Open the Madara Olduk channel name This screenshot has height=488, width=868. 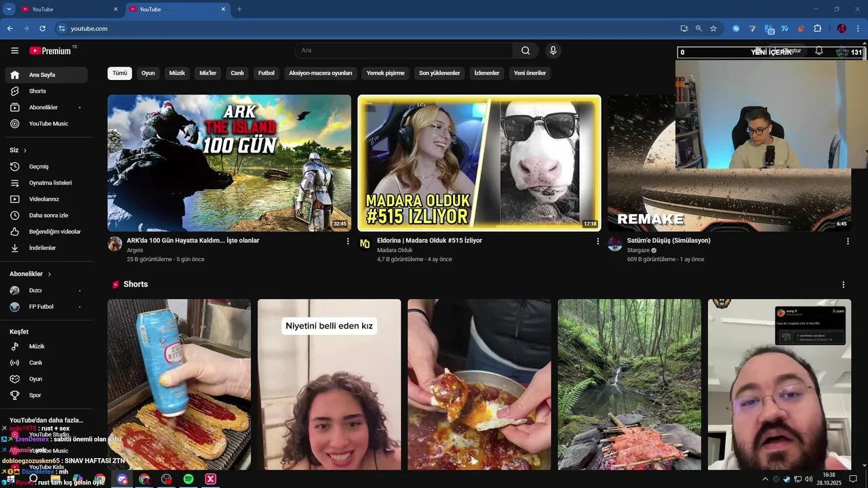tap(395, 250)
